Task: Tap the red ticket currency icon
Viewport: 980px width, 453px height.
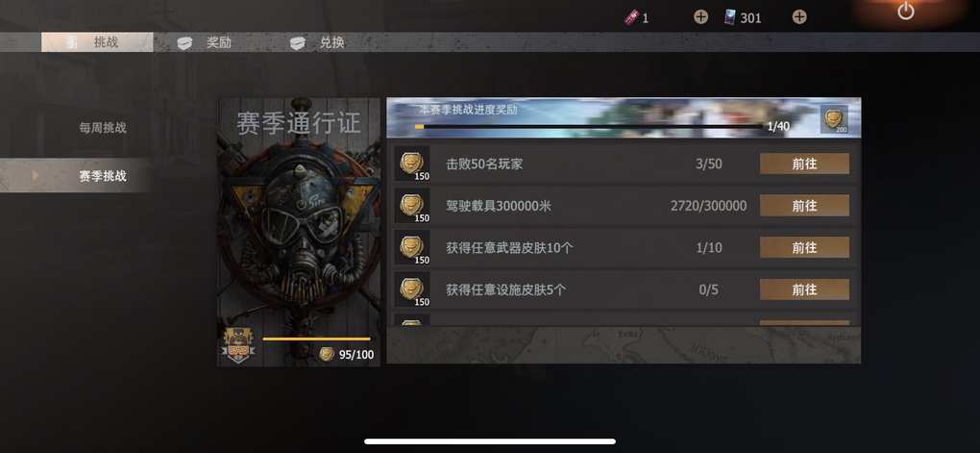Action: click(x=630, y=17)
